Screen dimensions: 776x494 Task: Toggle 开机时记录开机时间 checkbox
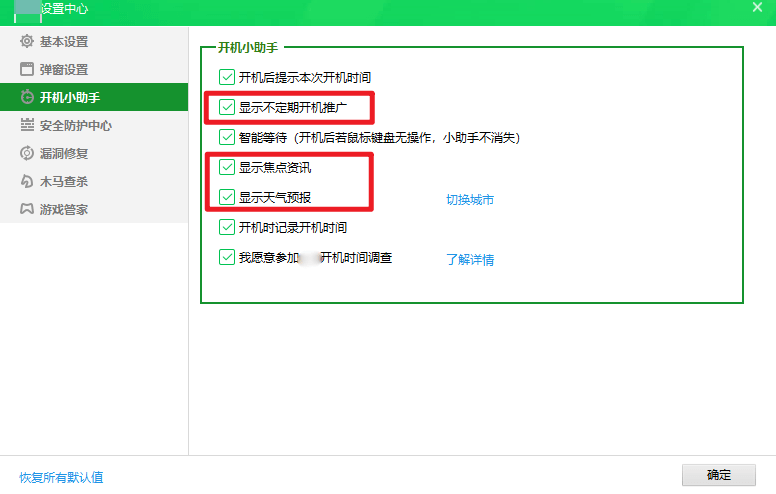point(227,227)
